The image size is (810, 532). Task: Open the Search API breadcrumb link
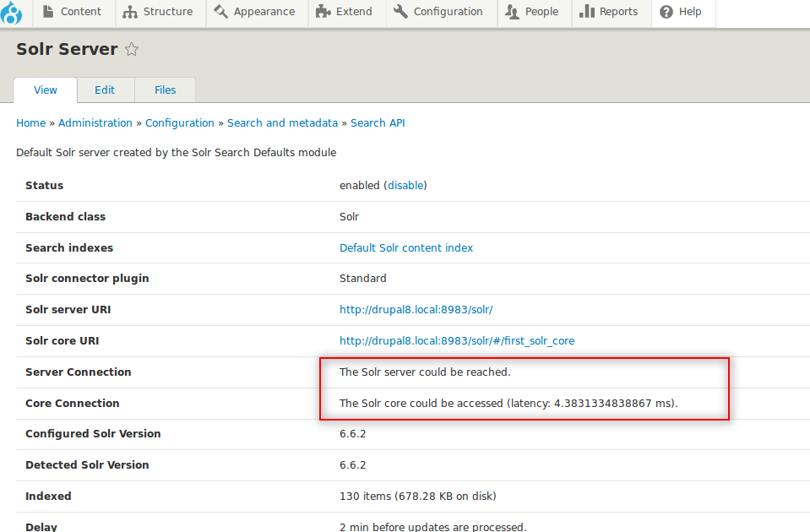coord(378,123)
